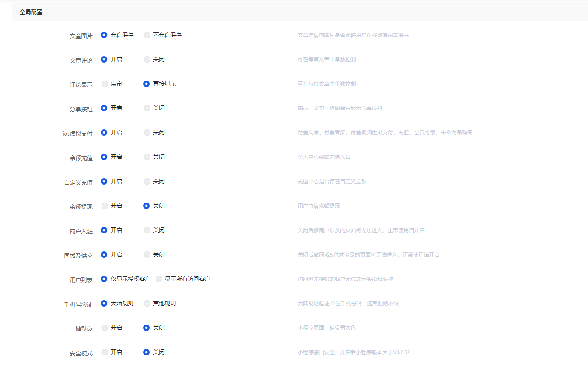Select 关闭 for 商户入驻
This screenshot has height=367, width=588.
(147, 230)
